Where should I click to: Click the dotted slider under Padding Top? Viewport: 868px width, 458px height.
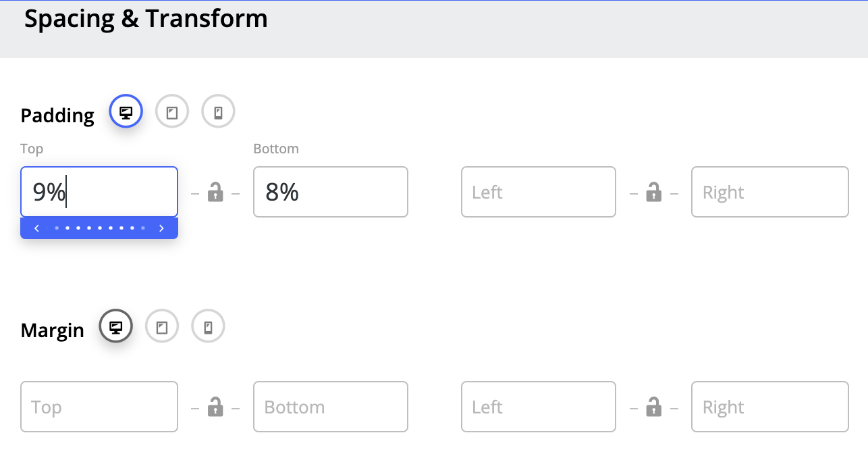click(99, 228)
